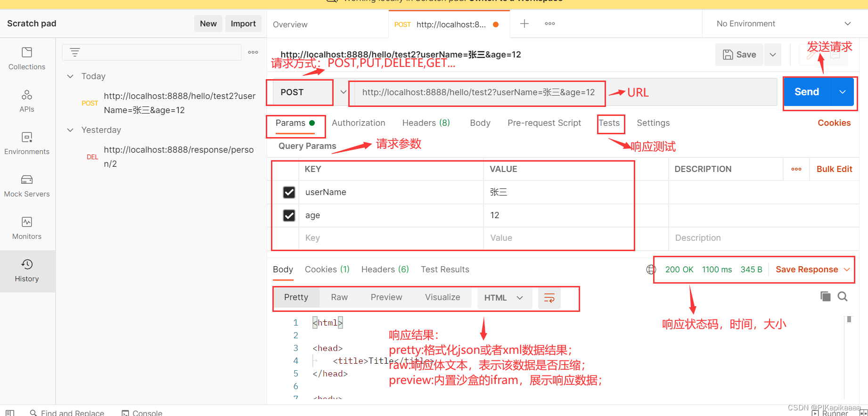This screenshot has width=868, height=416.
Task: Open the Cookies link
Action: click(x=834, y=123)
